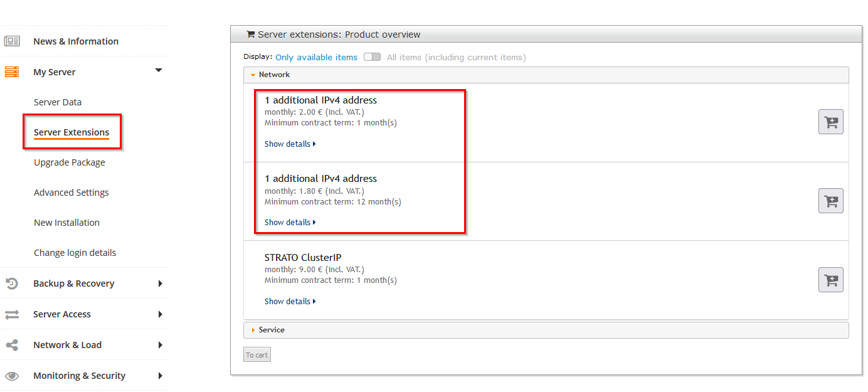The height and width of the screenshot is (392, 868).
Task: Select Upgrade Package in the sidebar
Action: coord(69,162)
